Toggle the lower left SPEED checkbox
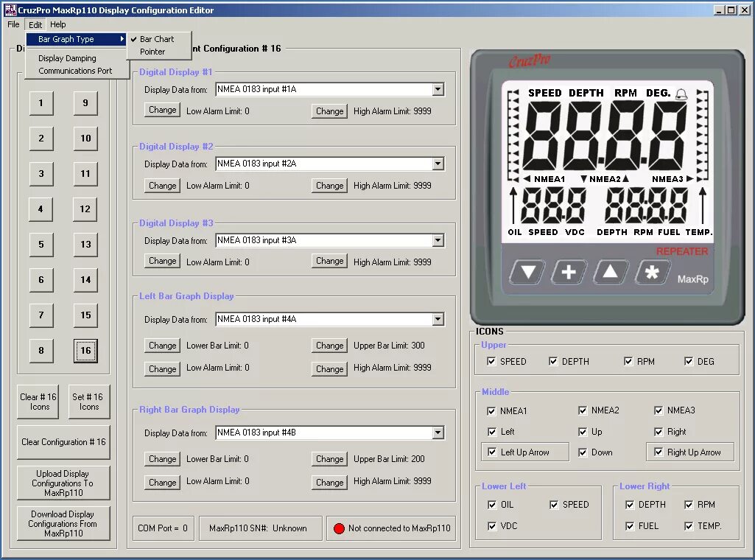The height and width of the screenshot is (560, 755). (554, 505)
